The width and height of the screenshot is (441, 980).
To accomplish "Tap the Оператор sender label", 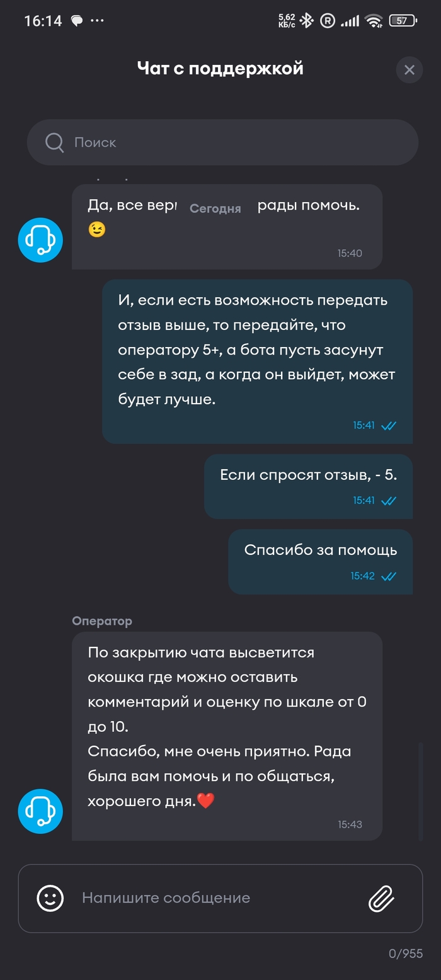I will coord(102,621).
